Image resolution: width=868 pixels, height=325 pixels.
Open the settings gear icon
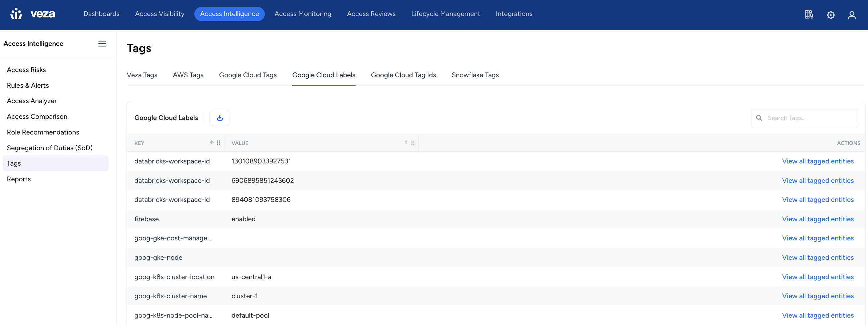[x=830, y=15]
